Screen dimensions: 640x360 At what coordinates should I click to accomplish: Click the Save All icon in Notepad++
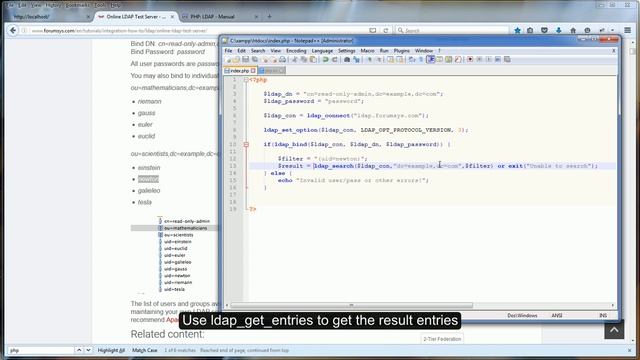(255, 60)
